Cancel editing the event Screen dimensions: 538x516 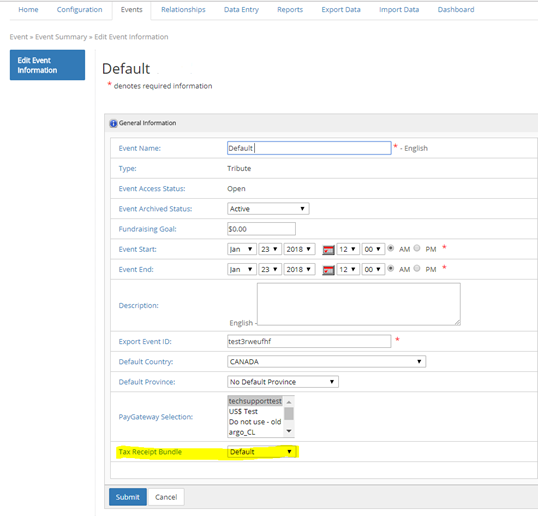[166, 497]
